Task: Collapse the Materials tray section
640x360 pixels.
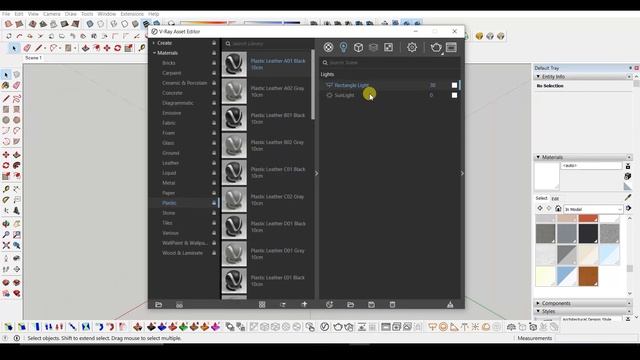Action: pyautogui.click(x=538, y=157)
